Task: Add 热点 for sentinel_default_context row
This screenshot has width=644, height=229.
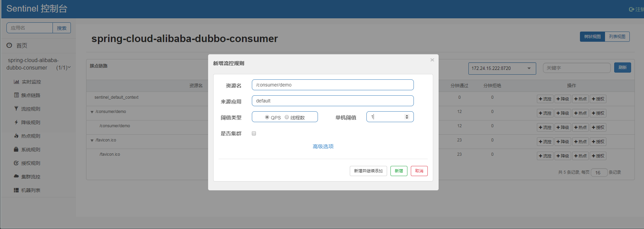Action: point(581,99)
